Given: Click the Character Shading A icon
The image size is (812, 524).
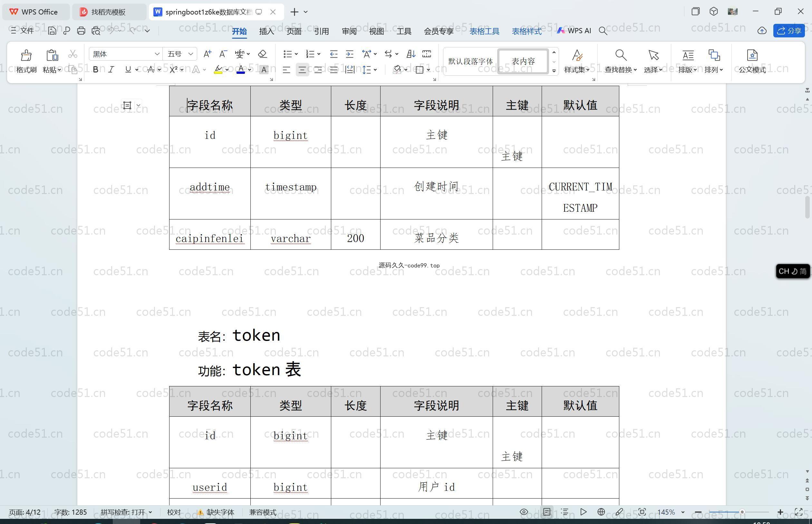Looking at the screenshot, I should 264,70.
